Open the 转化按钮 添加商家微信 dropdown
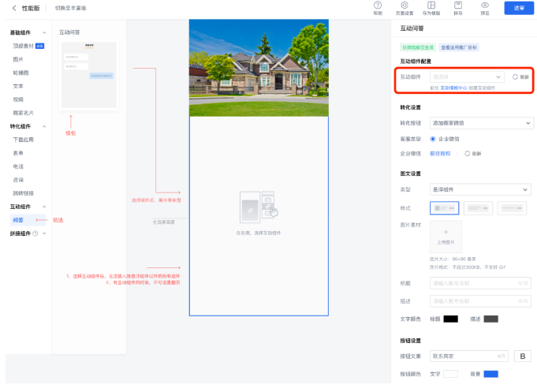Screen dimensions: 537x392 coord(481,123)
